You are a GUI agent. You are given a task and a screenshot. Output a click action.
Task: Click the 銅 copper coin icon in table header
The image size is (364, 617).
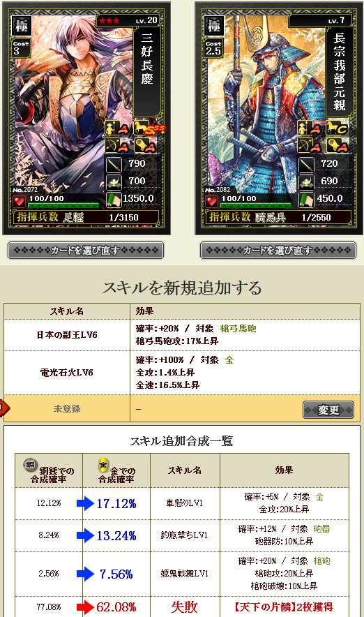[x=29, y=464]
